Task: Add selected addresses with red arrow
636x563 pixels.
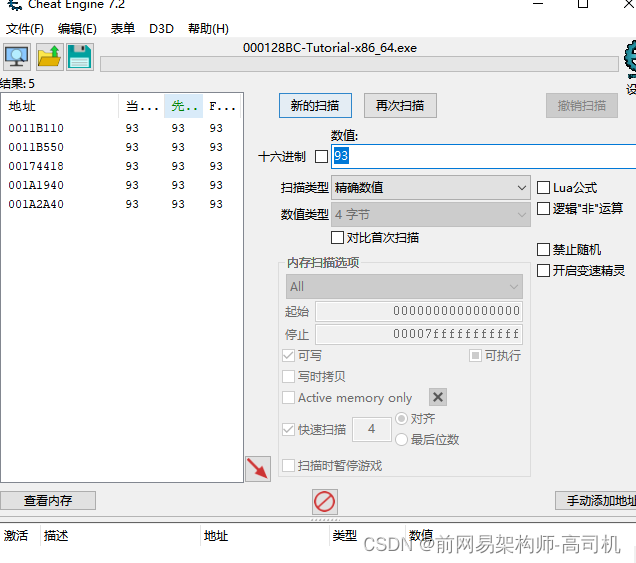Action: pos(258,469)
